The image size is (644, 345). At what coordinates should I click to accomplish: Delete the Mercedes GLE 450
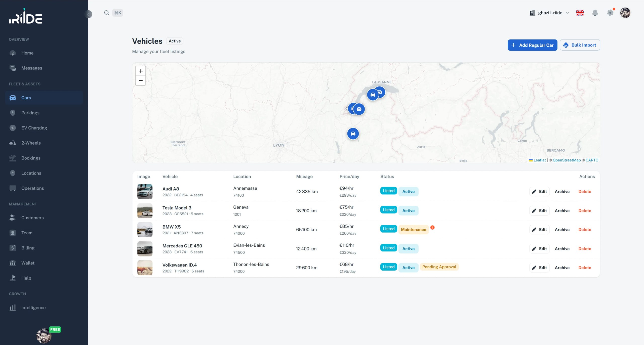tap(585, 249)
